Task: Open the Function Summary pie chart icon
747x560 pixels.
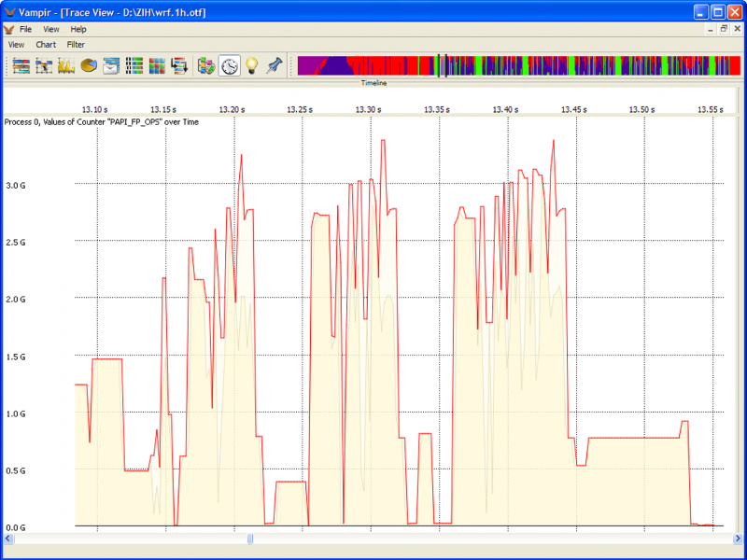Action: coord(89,65)
